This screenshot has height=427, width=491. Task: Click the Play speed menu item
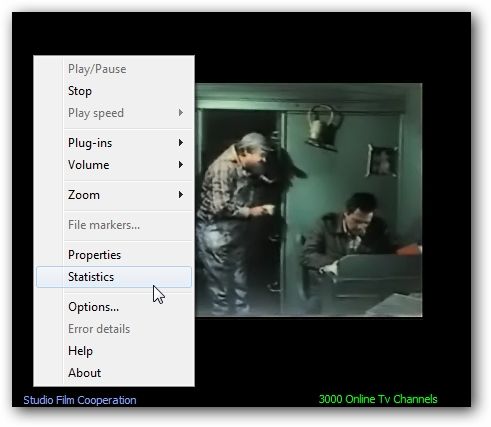114,113
